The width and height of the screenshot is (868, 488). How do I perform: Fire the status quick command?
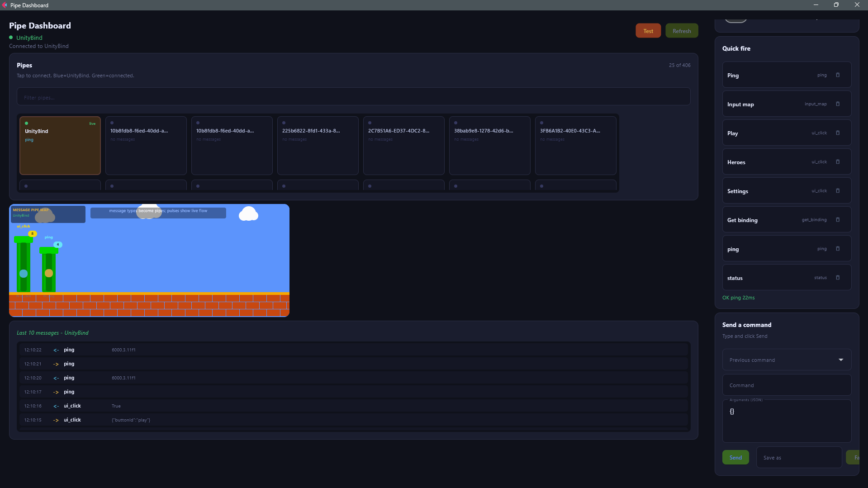[x=787, y=278]
